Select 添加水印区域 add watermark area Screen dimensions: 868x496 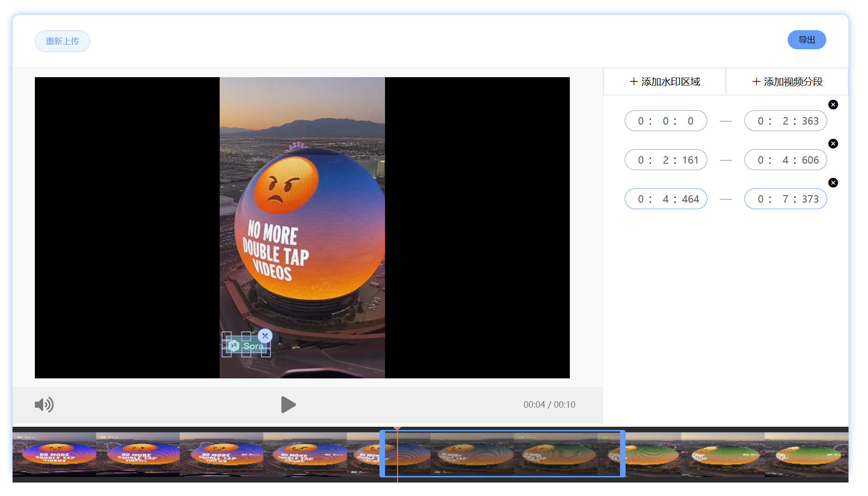(x=665, y=82)
